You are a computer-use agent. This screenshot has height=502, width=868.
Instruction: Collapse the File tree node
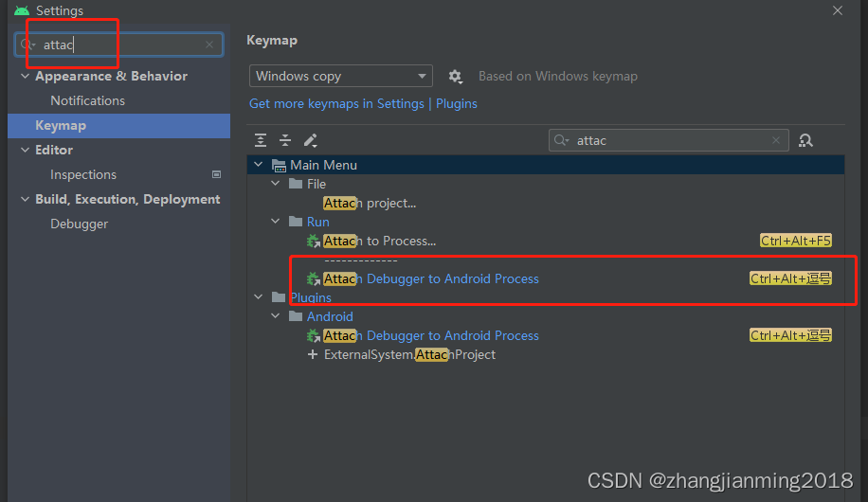coord(275,183)
